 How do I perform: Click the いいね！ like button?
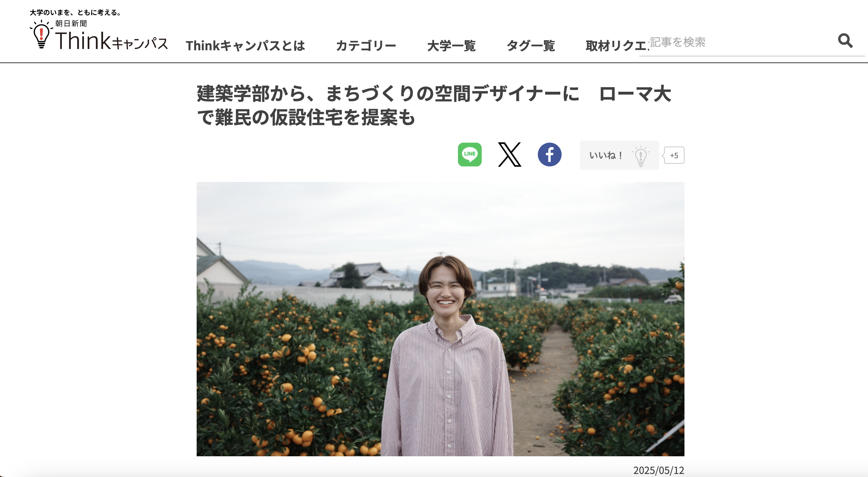click(x=619, y=155)
